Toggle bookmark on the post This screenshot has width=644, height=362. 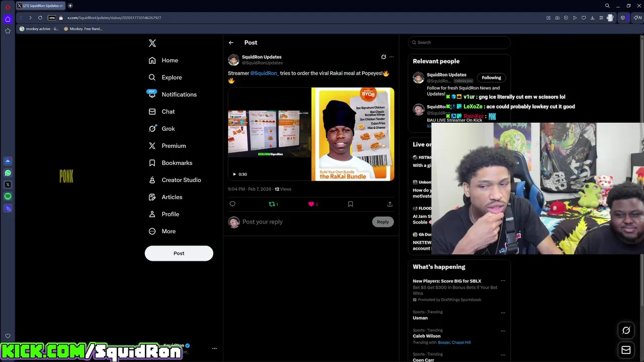351,204
